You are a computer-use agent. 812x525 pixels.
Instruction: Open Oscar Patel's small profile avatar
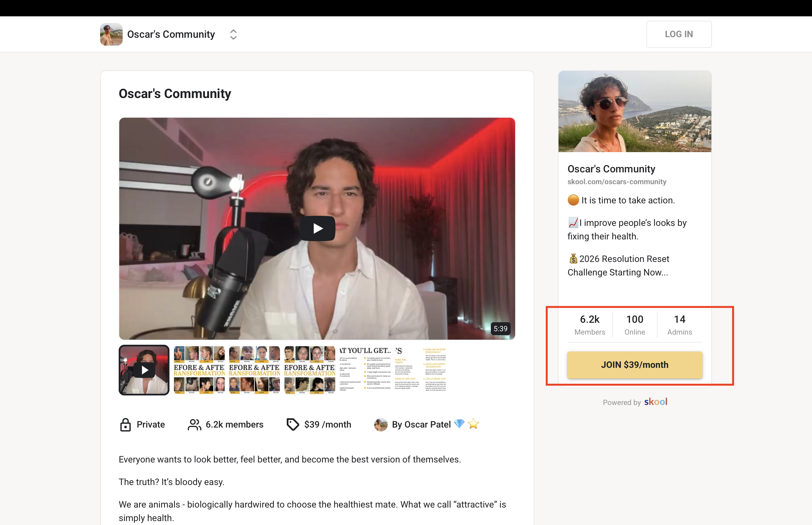pos(381,425)
